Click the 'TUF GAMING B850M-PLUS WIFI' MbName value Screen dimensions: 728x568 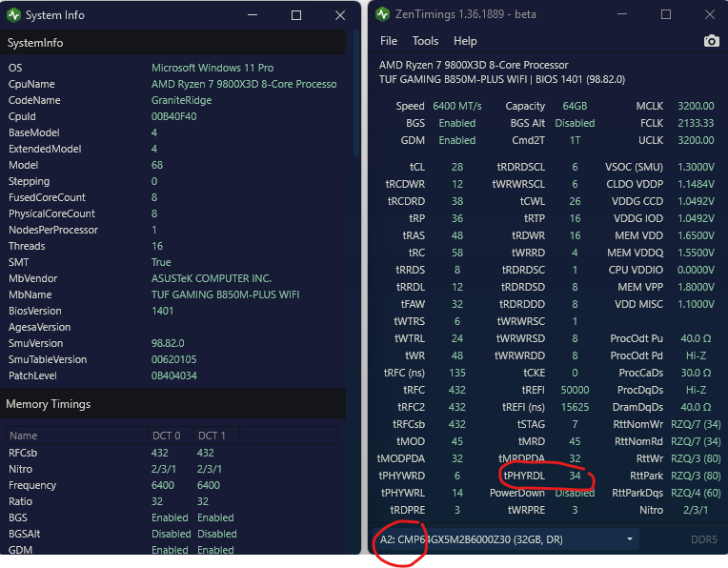coord(225,294)
